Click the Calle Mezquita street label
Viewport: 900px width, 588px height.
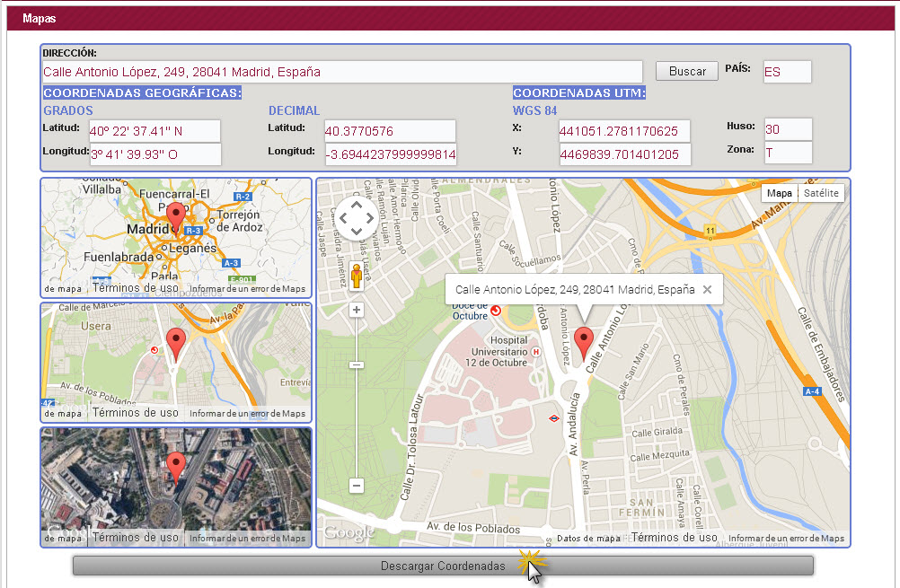(659, 455)
